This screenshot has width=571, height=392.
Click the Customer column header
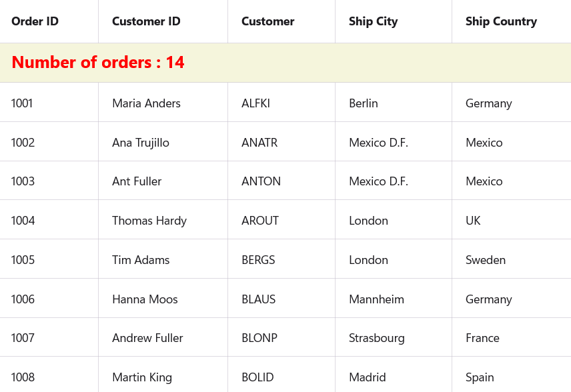click(267, 21)
